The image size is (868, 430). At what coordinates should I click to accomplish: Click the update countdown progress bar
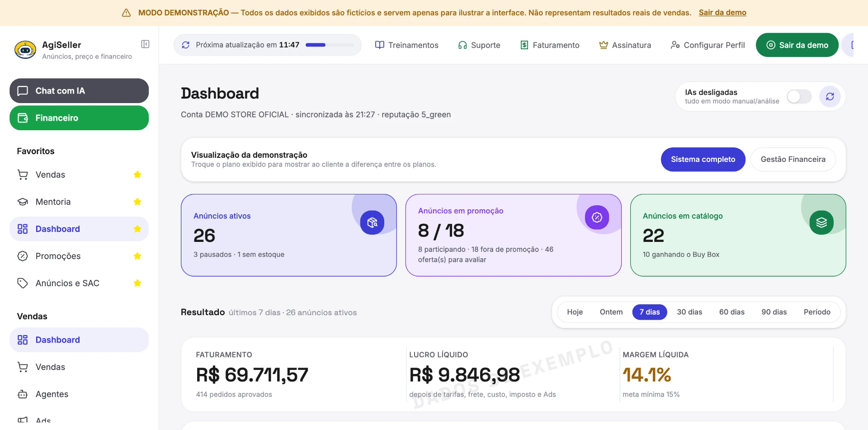click(330, 45)
